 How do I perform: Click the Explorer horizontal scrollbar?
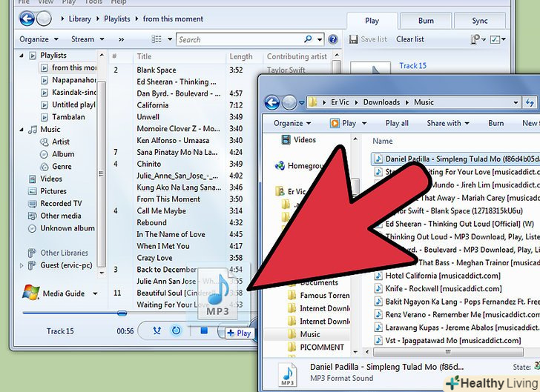pos(448,352)
